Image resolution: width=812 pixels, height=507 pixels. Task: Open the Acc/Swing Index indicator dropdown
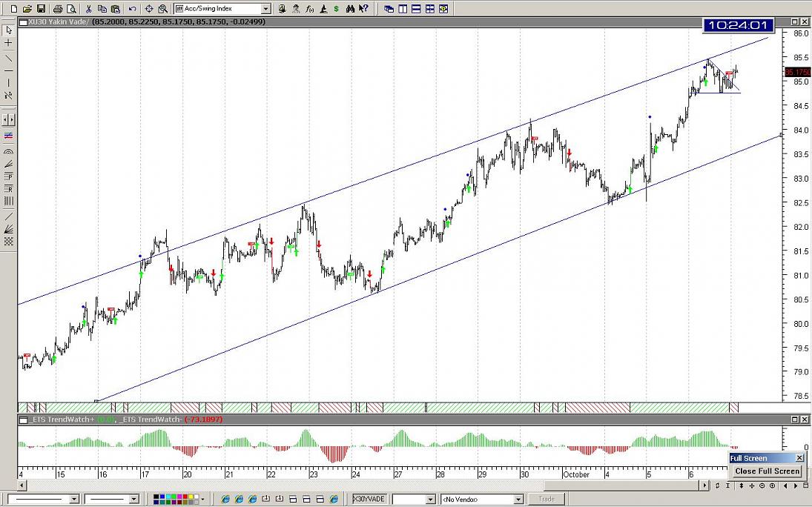(265, 9)
